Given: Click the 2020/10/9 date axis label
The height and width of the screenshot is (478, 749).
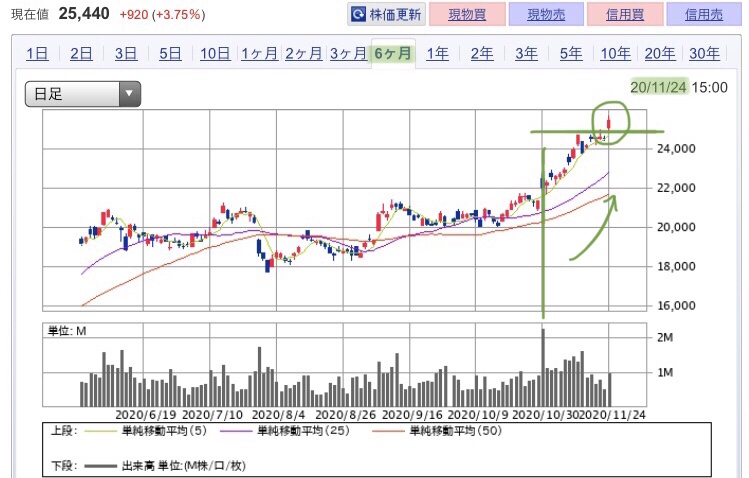Looking at the screenshot, I should 478,414.
